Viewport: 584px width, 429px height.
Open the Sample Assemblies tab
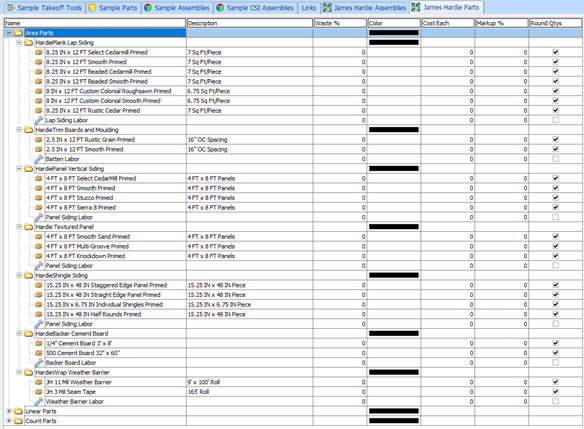[177, 8]
